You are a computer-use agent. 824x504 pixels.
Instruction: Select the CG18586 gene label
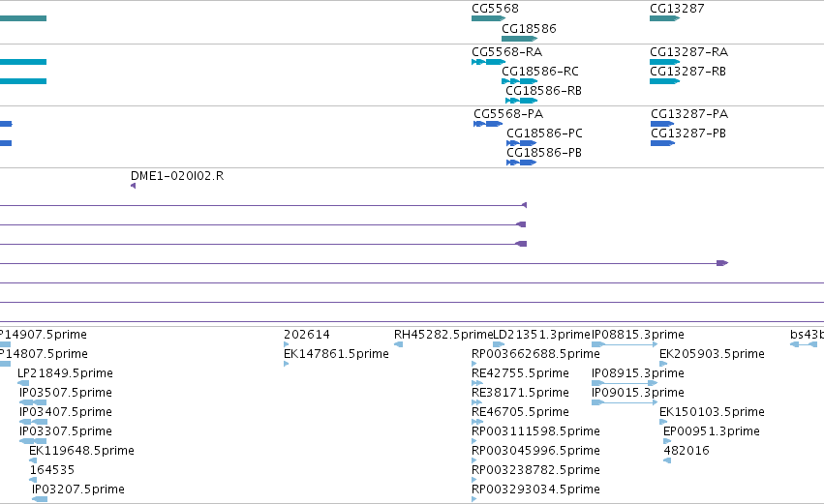tap(529, 28)
